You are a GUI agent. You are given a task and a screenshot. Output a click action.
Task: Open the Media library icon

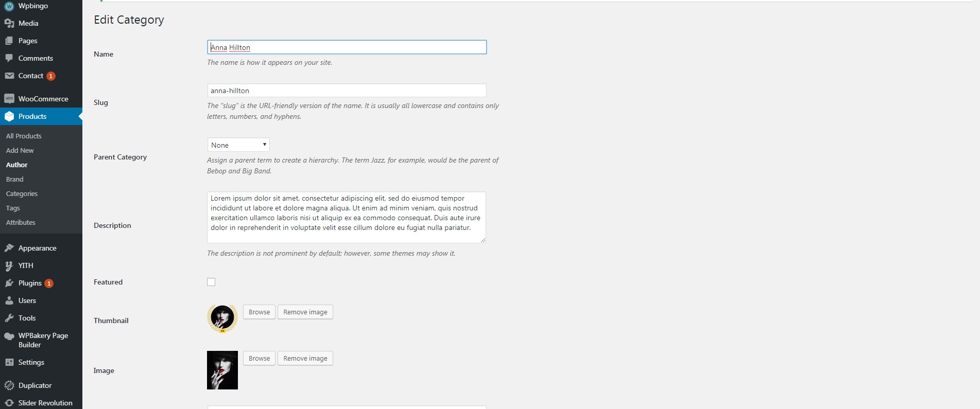tap(9, 23)
